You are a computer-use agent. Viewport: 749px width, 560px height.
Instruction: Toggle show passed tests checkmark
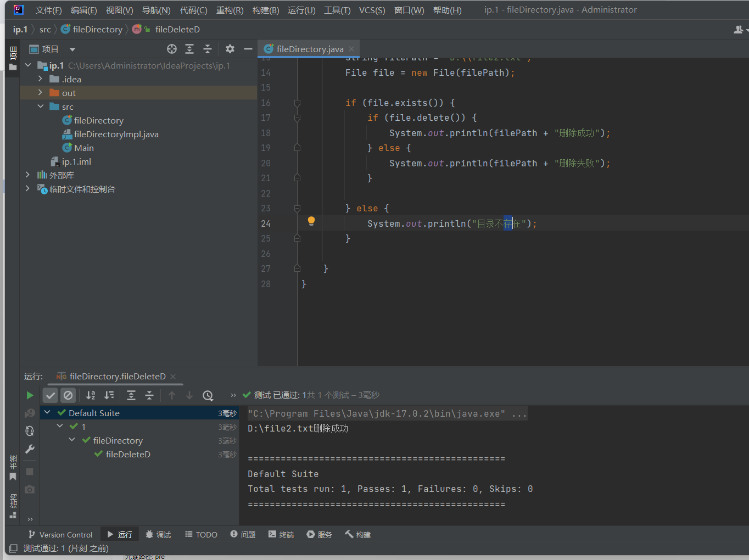(x=51, y=395)
